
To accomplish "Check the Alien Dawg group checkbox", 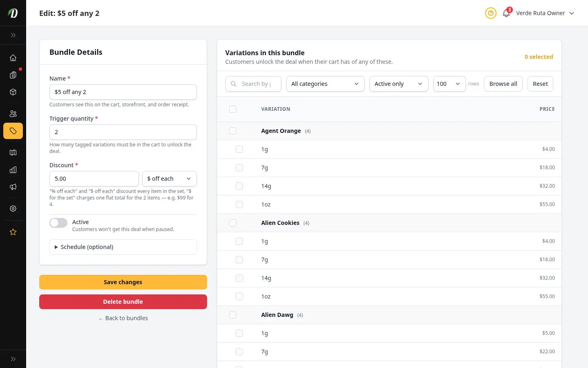I will (233, 315).
